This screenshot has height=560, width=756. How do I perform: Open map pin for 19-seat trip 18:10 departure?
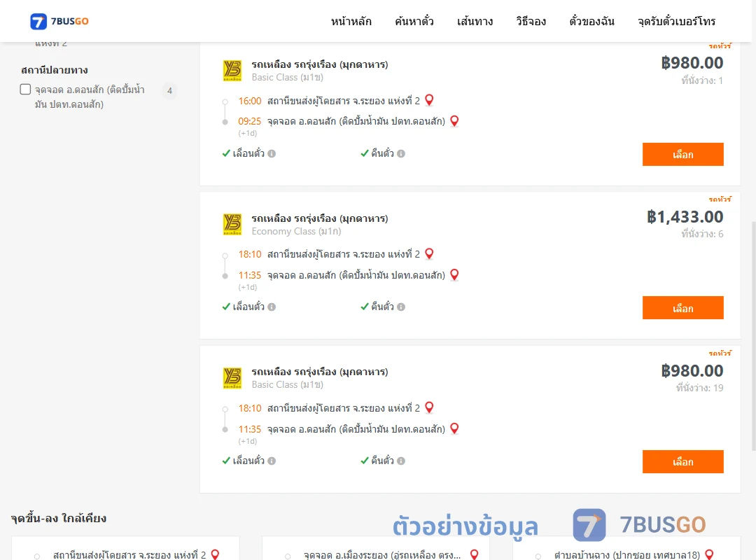(429, 407)
